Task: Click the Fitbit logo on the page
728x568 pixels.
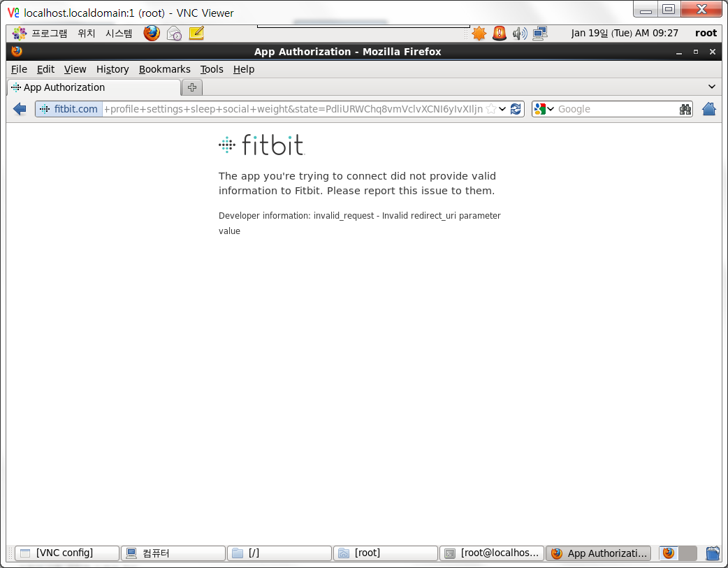Action: (261, 145)
